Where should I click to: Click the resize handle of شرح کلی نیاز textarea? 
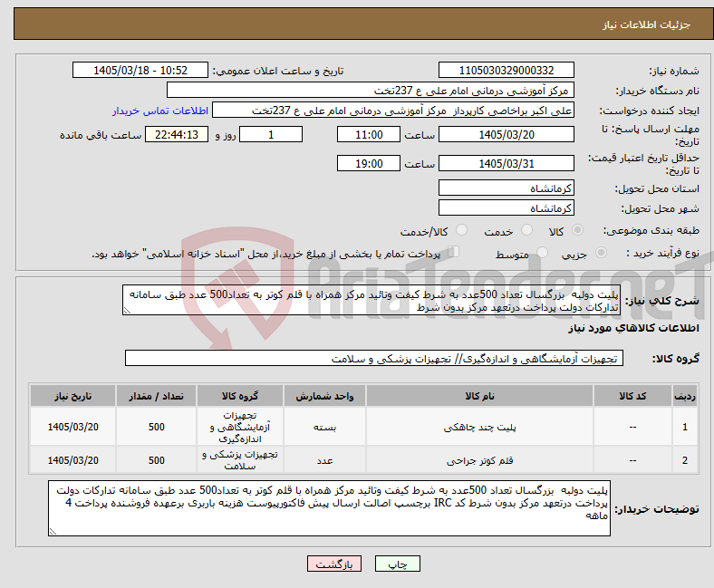(x=127, y=311)
